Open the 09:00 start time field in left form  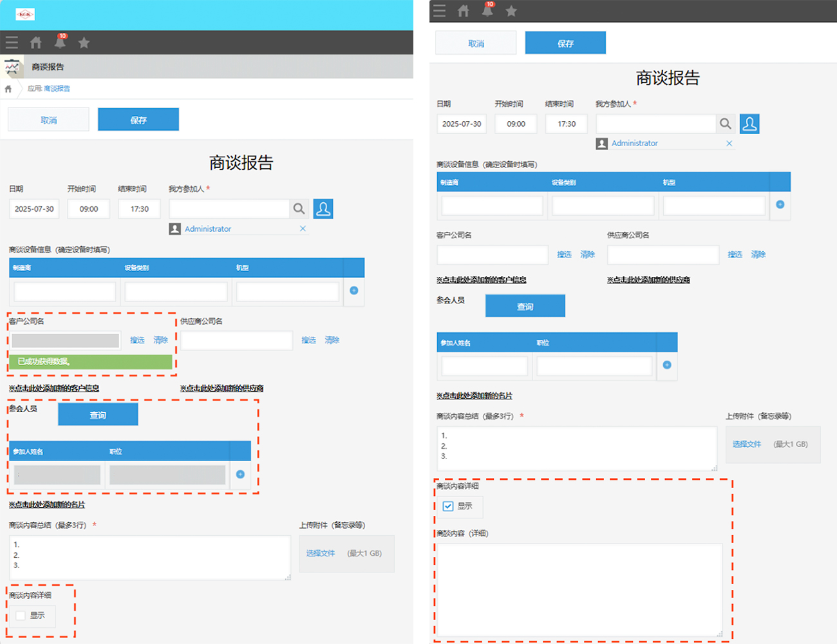click(89, 209)
